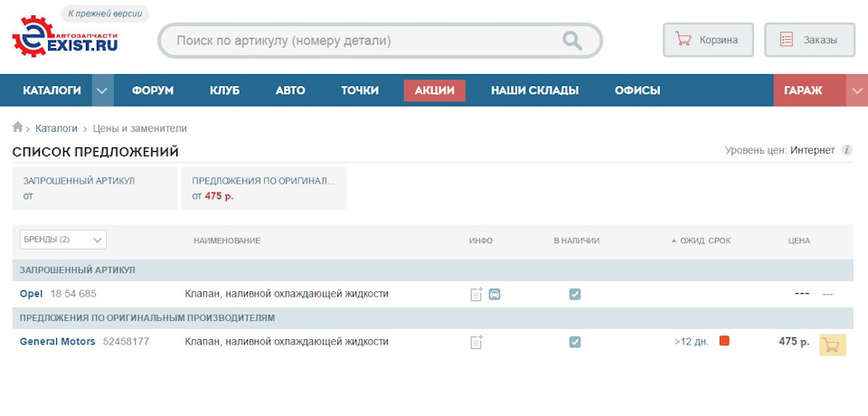Click part number 52458177

tap(127, 342)
